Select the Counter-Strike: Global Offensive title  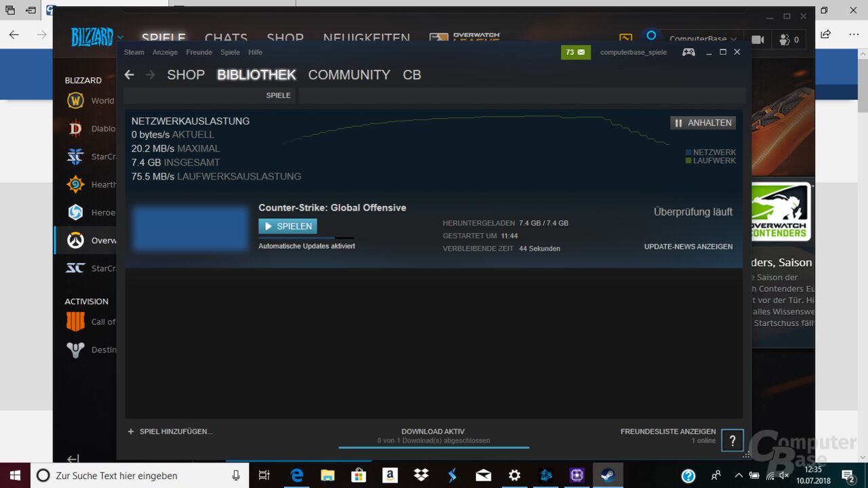332,207
